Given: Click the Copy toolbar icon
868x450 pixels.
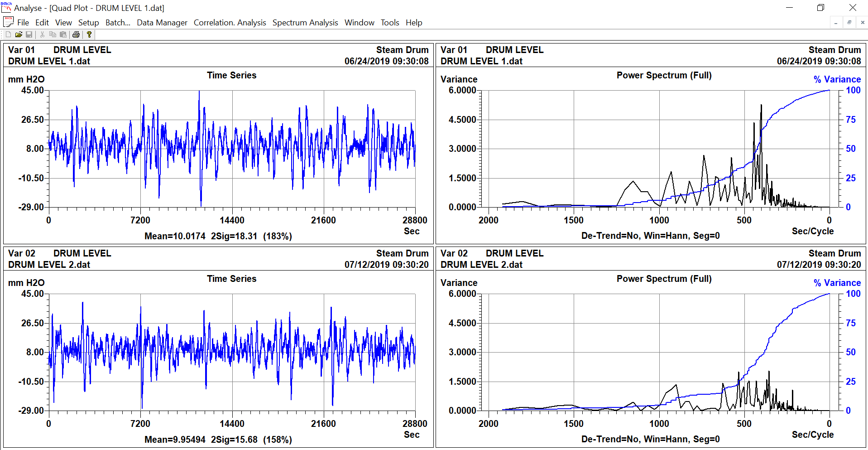Looking at the screenshot, I should pos(53,34).
